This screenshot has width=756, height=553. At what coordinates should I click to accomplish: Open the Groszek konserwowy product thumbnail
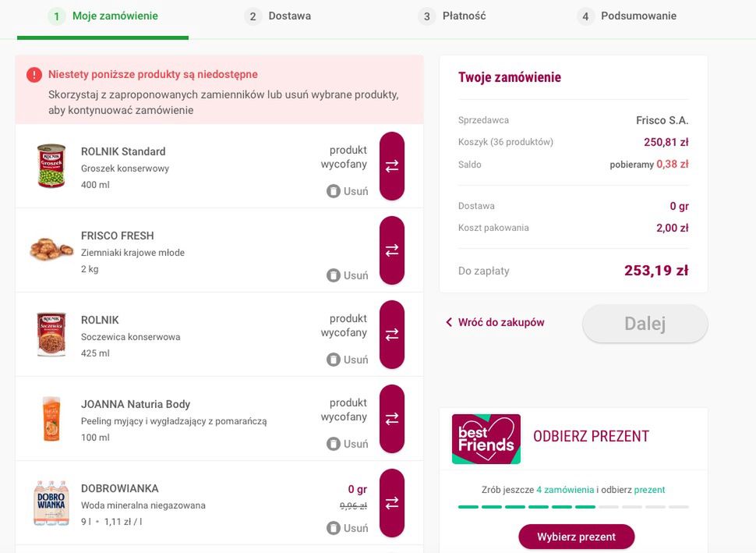click(51, 165)
